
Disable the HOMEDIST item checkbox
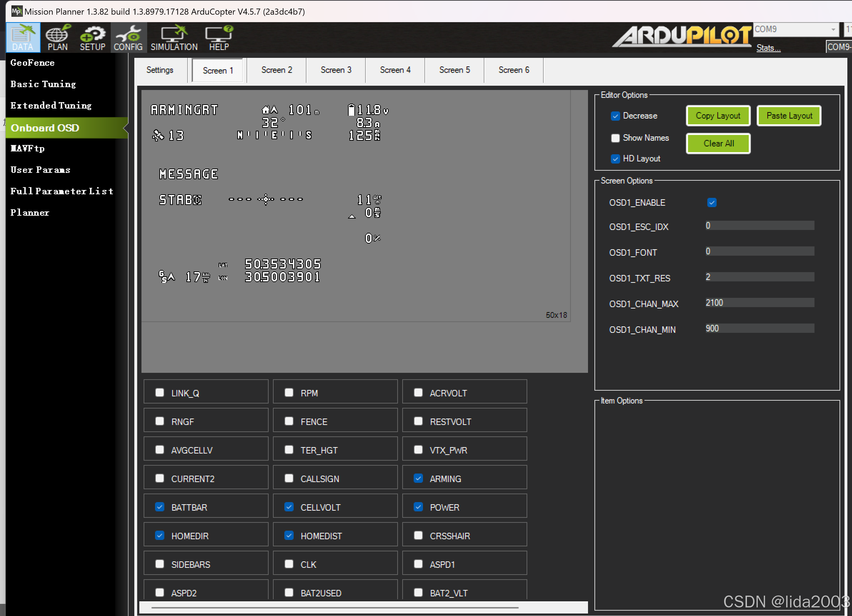coord(289,535)
